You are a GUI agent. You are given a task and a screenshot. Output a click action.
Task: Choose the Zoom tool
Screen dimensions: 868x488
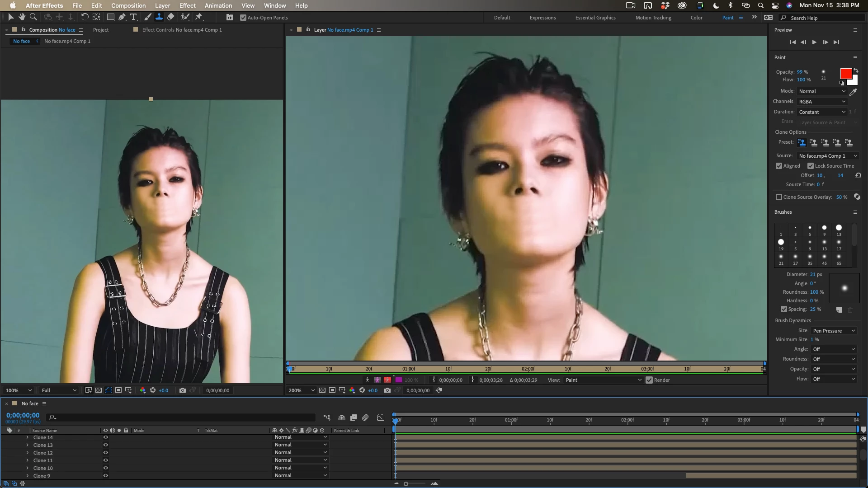coord(33,17)
